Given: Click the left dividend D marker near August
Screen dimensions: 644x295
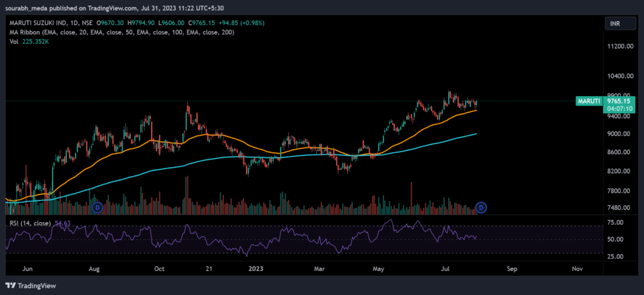Looking at the screenshot, I should 97,208.
